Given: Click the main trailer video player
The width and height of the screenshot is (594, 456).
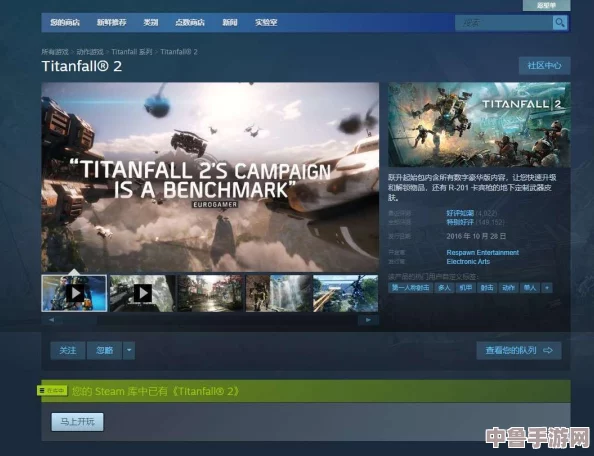Looking at the screenshot, I should (210, 177).
